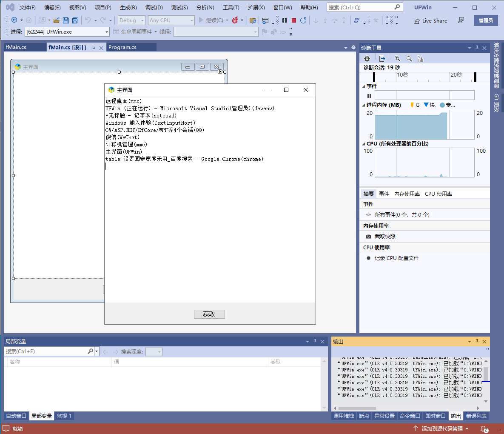Image resolution: width=504 pixels, height=434 pixels.
Task: Open the Watch 1 tab
Action: tap(64, 416)
